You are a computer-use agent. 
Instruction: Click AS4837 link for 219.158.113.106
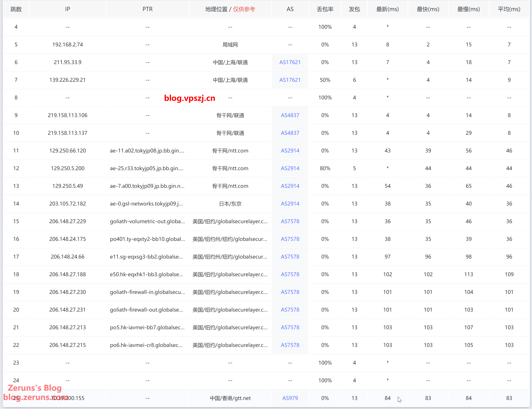coord(290,115)
